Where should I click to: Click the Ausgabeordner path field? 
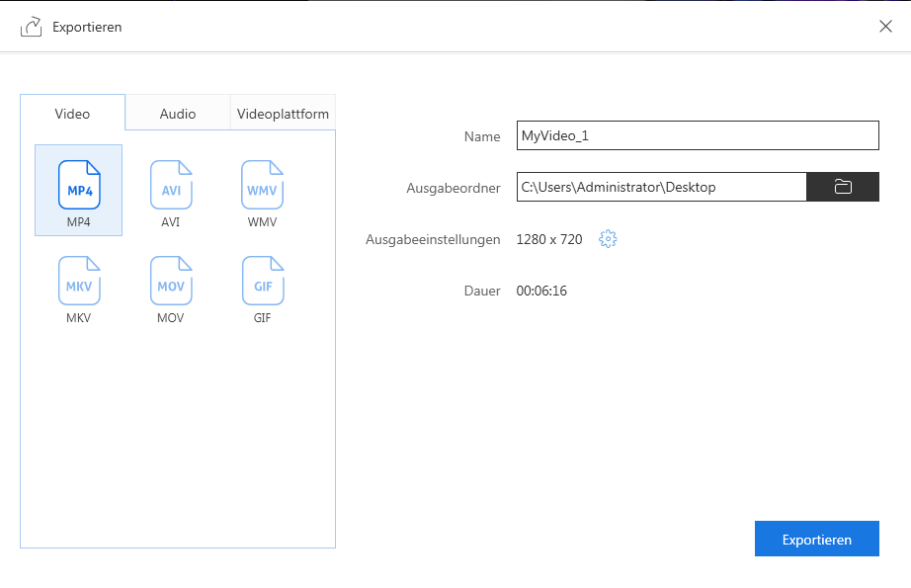(661, 187)
